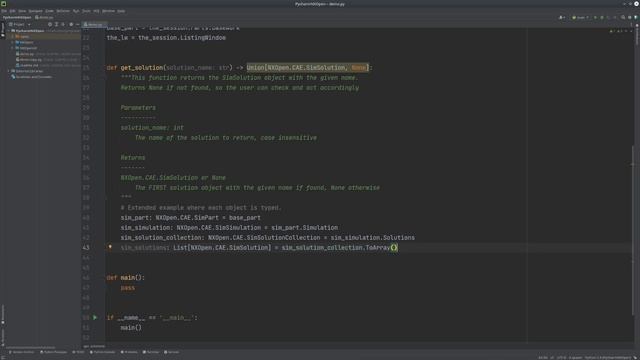The width and height of the screenshot is (640, 360).
Task: Open the Python Console tool window
Action: (x=102, y=352)
